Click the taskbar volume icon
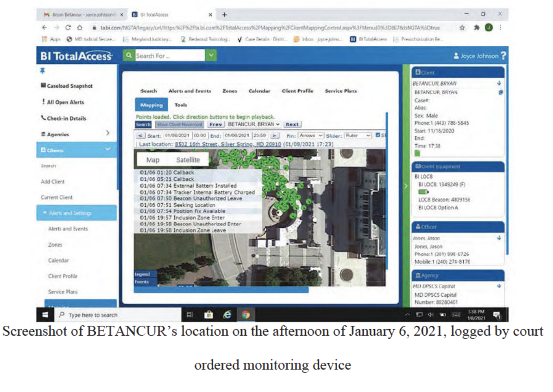553x392 pixels. [430, 314]
